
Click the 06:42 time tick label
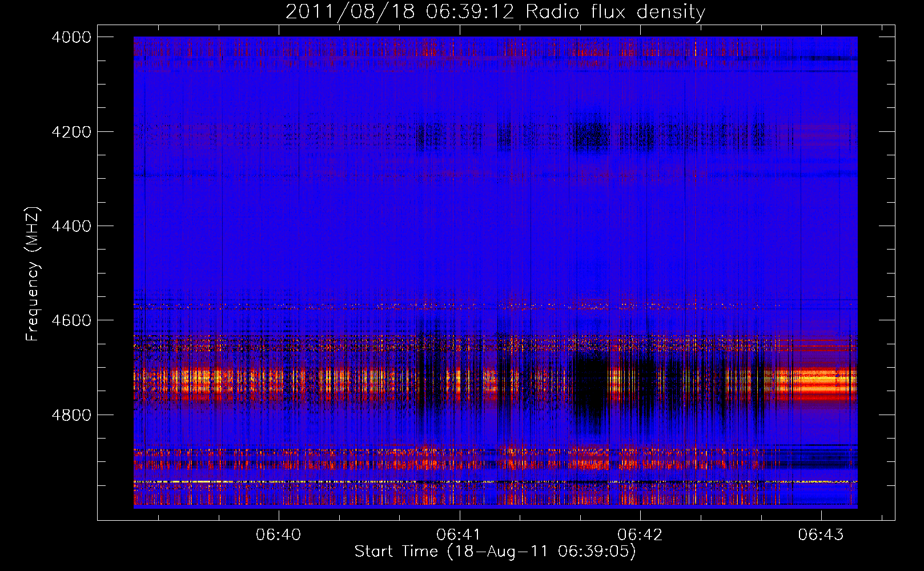click(x=640, y=535)
